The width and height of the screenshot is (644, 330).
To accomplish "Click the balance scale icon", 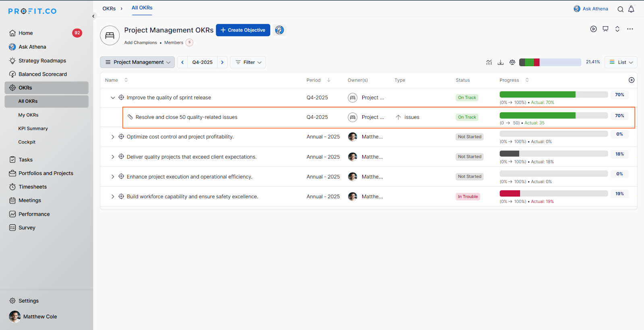I will click(x=512, y=62).
